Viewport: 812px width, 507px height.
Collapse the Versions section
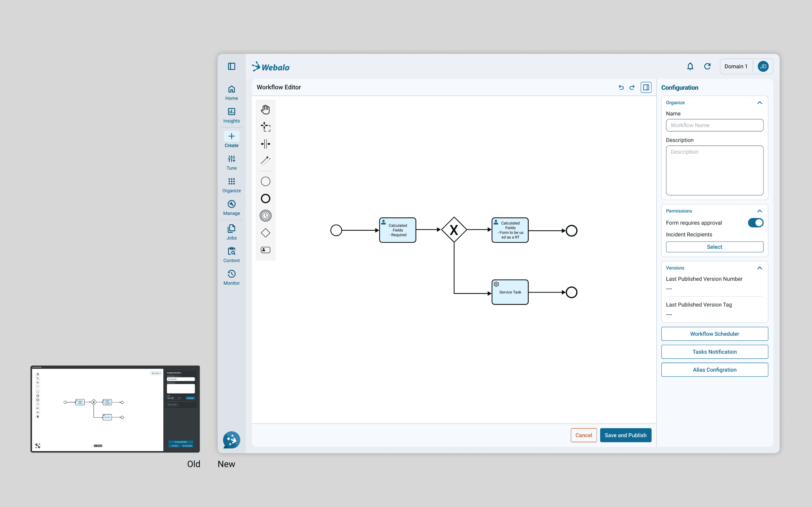point(760,268)
